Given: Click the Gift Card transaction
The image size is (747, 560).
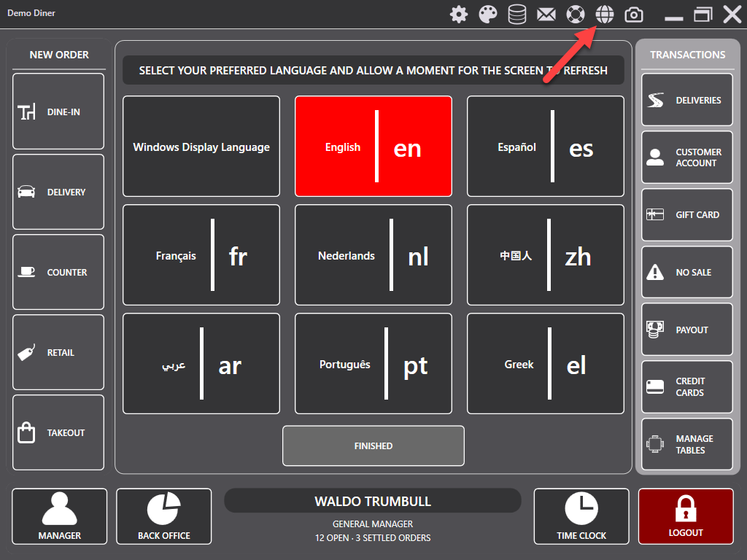Looking at the screenshot, I should [687, 214].
